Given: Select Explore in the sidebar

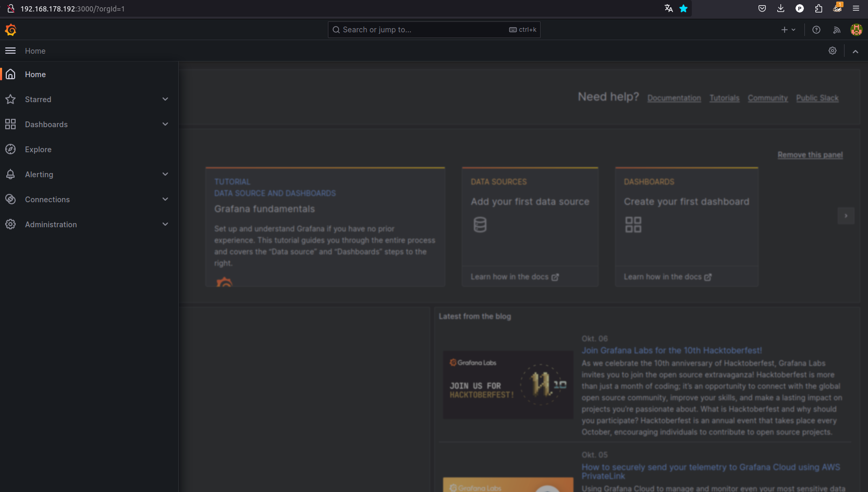Looking at the screenshot, I should (x=38, y=150).
